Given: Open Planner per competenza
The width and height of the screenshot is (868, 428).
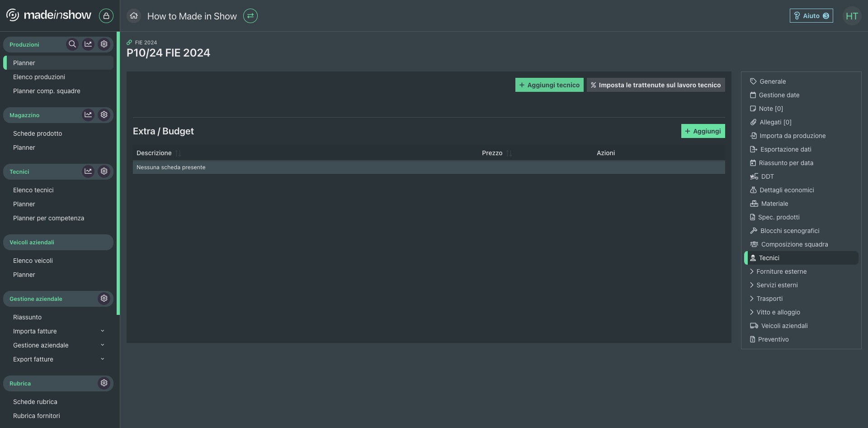Looking at the screenshot, I should (x=48, y=218).
